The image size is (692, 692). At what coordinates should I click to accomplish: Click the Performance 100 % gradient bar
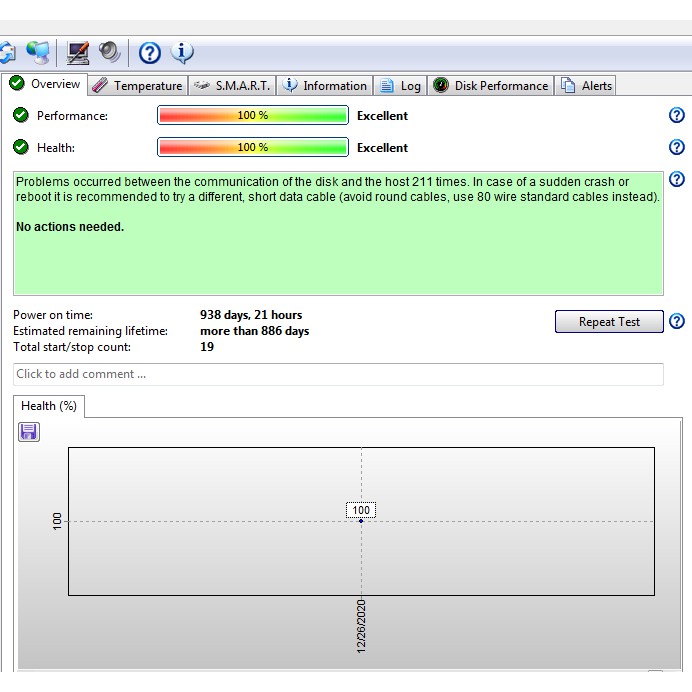pyautogui.click(x=252, y=115)
